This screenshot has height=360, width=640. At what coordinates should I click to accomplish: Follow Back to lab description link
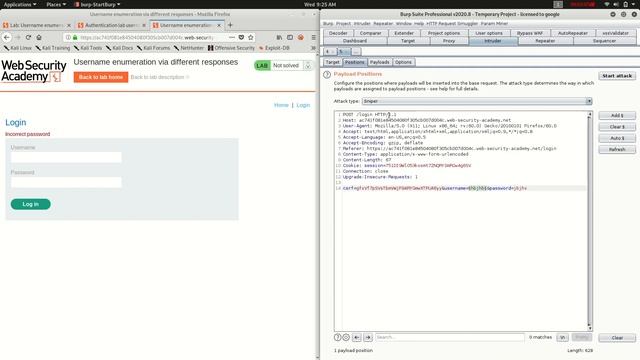(160, 77)
